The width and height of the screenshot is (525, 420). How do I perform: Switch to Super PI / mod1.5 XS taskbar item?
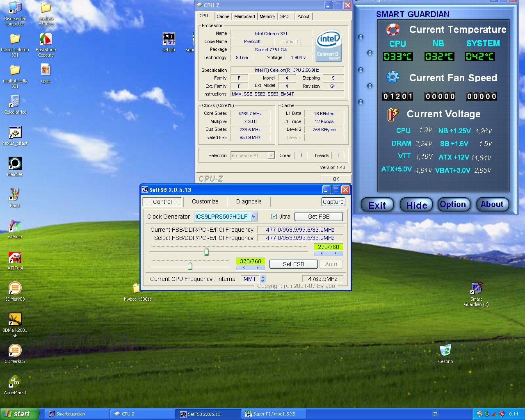click(274, 414)
